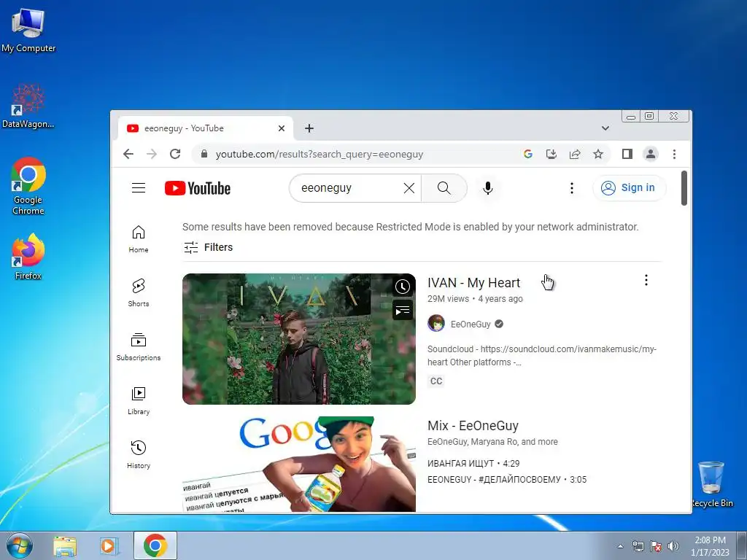The image size is (747, 560).
Task: Select the eeoneguy - YouTube tab
Action: (205, 128)
